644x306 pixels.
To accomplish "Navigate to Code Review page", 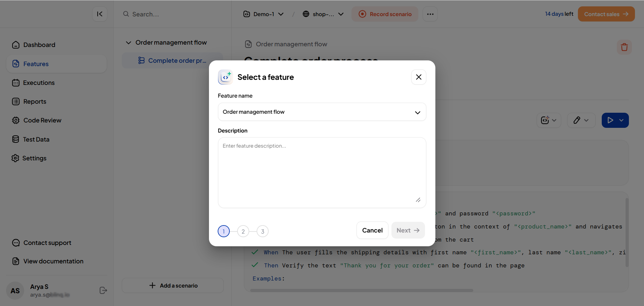I will pyautogui.click(x=42, y=120).
